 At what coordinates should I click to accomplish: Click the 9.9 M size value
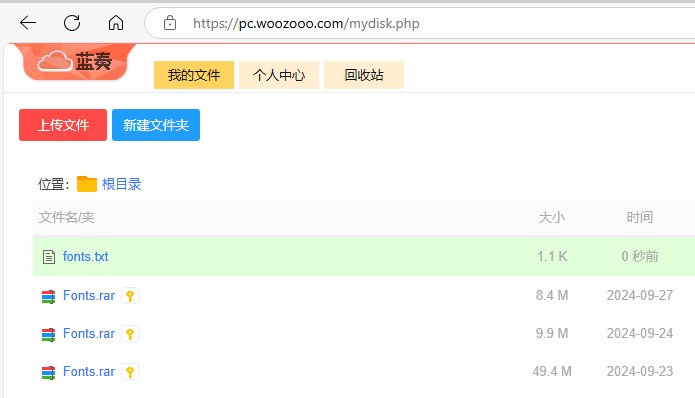click(x=552, y=333)
